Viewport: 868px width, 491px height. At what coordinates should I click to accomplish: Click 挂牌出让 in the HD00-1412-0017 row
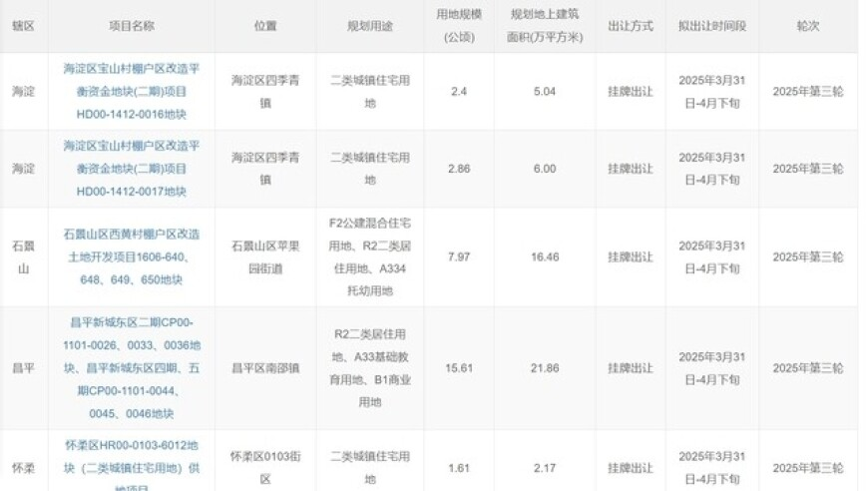click(x=631, y=169)
